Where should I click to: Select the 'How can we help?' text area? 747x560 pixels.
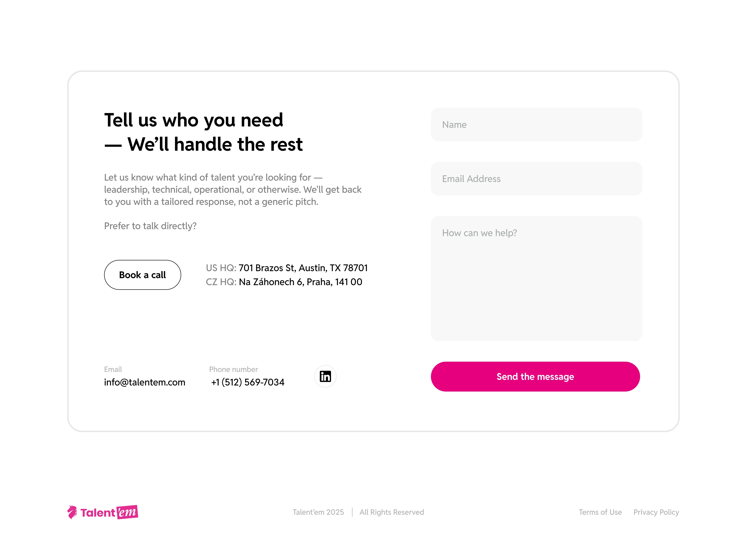536,278
